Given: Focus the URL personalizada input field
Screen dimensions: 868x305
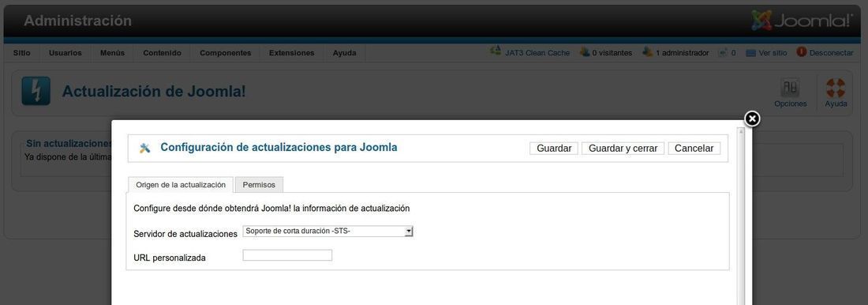Looking at the screenshot, I should [x=287, y=255].
